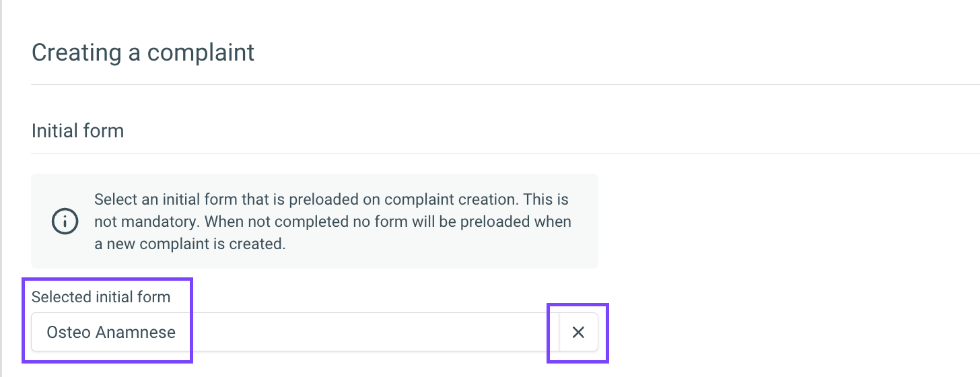
Task: Remove Osteo Anamnese using the X icon
Action: [578, 332]
